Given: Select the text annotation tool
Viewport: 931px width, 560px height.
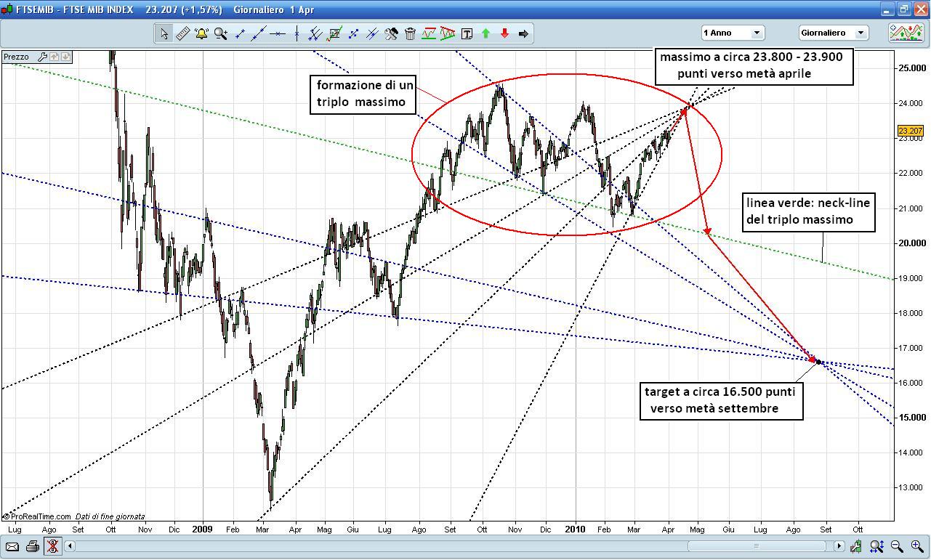Looking at the screenshot, I should [x=467, y=33].
